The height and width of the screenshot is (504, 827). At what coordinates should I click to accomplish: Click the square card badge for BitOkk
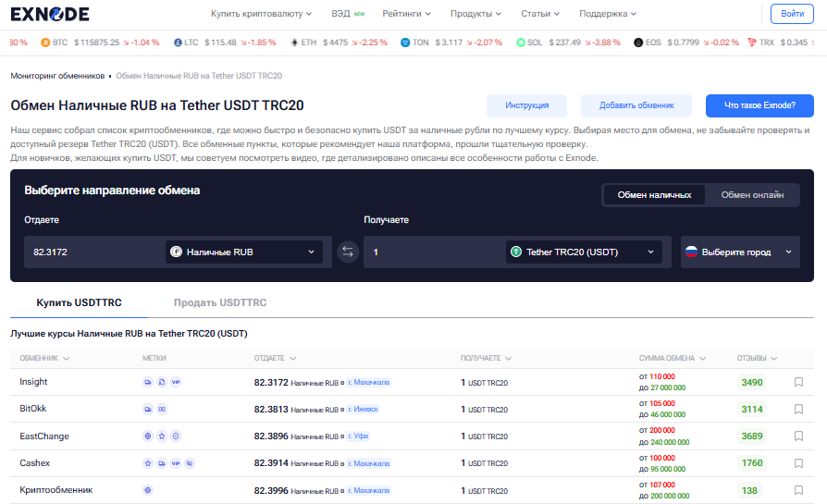point(162,409)
